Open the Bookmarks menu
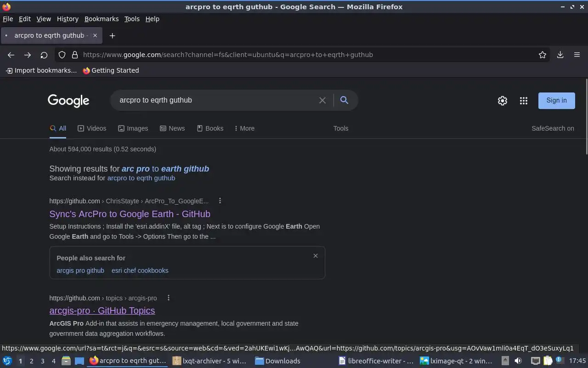588x368 pixels. pos(102,19)
